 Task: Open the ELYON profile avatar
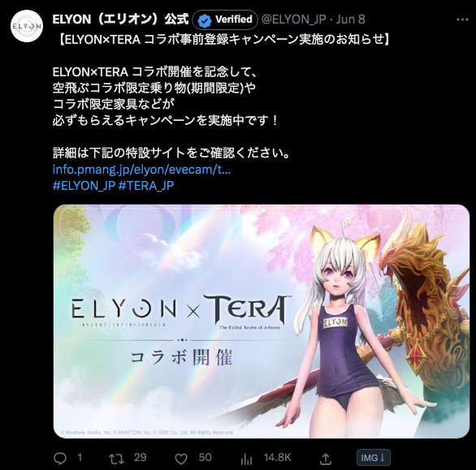(x=27, y=26)
